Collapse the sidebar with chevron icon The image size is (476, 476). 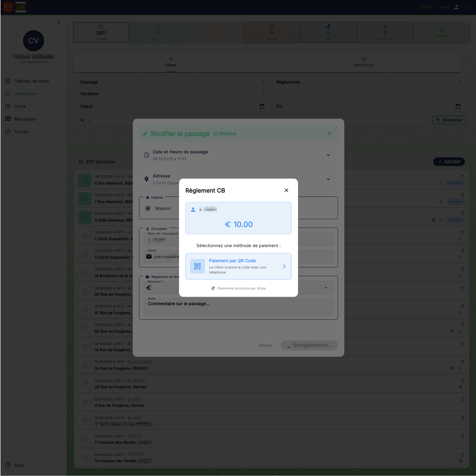point(59,23)
